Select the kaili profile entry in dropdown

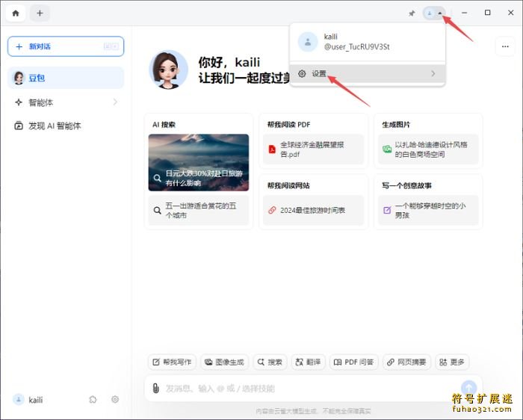click(x=368, y=42)
